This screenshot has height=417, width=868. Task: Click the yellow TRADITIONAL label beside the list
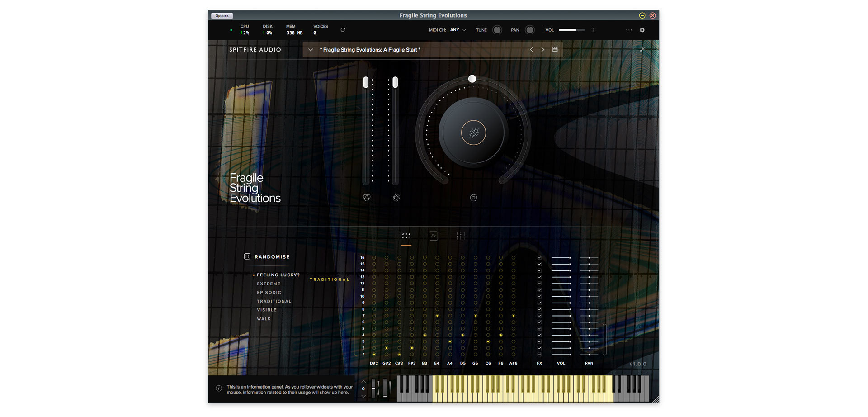click(x=330, y=280)
